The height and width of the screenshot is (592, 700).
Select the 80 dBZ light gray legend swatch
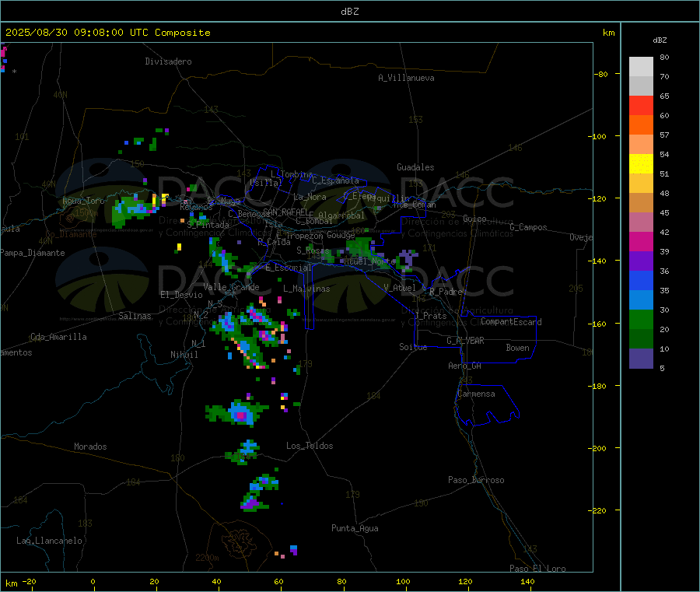coord(641,67)
